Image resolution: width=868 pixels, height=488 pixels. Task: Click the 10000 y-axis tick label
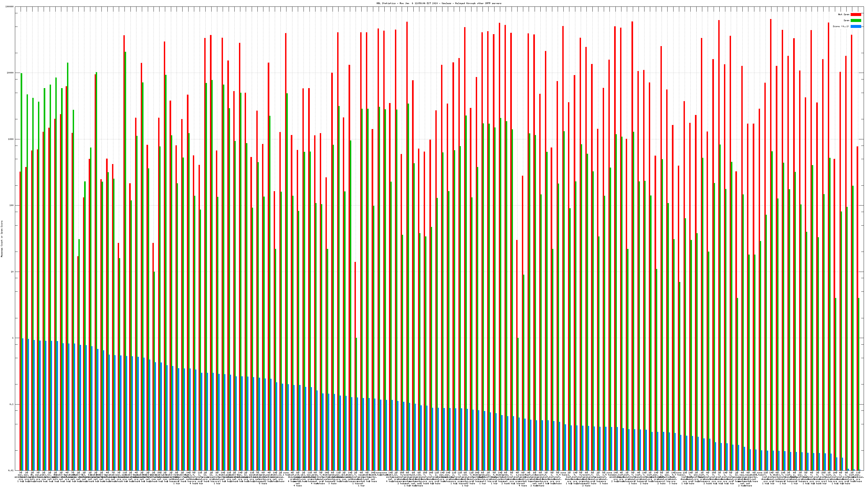point(10,73)
